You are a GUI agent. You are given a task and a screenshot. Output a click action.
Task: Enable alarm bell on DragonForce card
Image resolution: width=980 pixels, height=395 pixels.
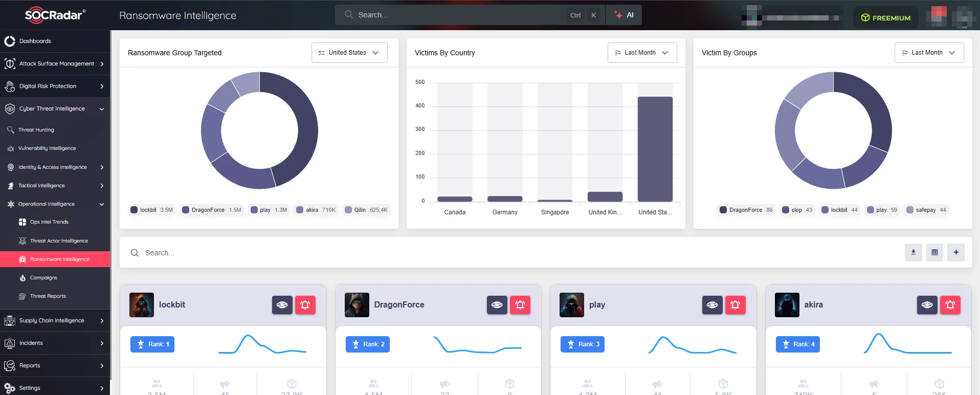point(520,305)
